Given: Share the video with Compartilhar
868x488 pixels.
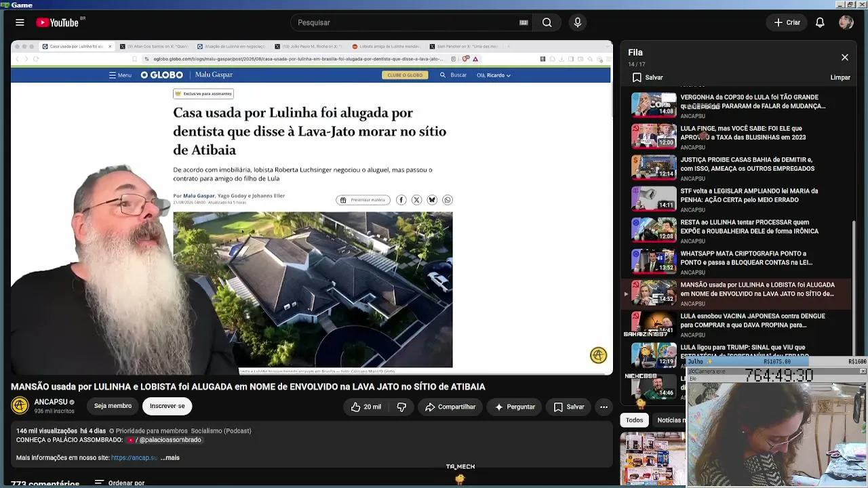Looking at the screenshot, I should 450,407.
